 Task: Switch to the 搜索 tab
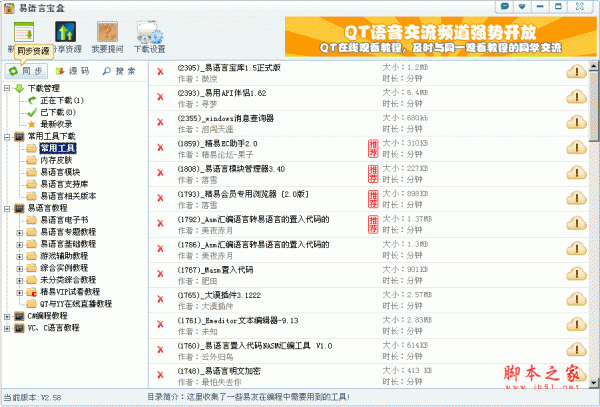coord(119,71)
